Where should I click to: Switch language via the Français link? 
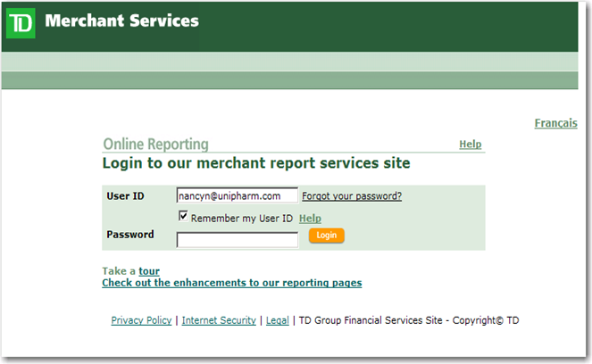click(x=555, y=123)
